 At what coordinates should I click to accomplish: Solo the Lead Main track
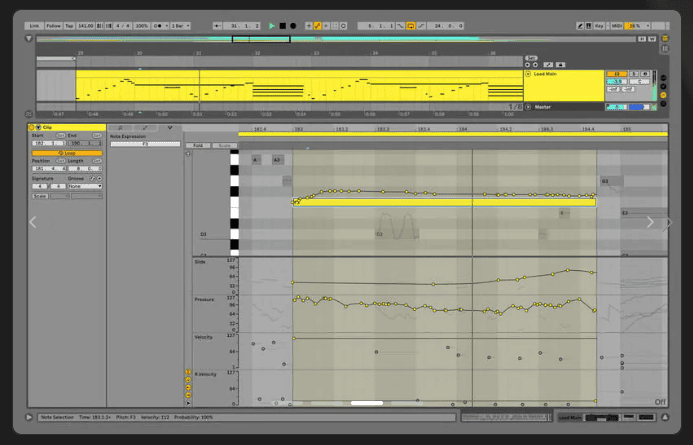[634, 74]
